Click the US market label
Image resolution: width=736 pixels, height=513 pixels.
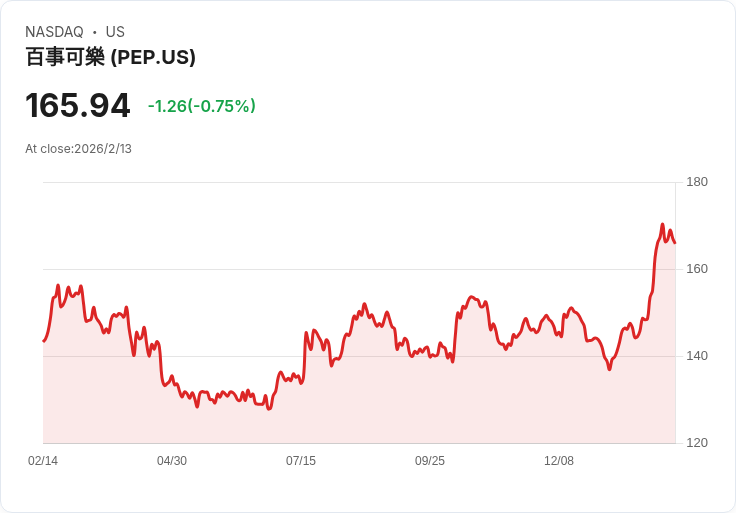coord(115,32)
